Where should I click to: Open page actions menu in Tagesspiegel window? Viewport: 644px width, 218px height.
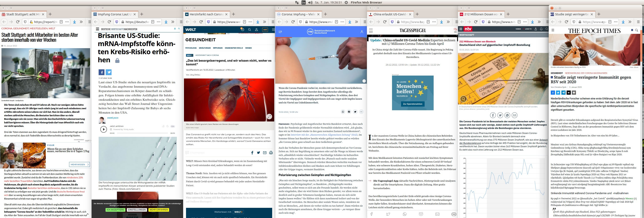point(434,22)
